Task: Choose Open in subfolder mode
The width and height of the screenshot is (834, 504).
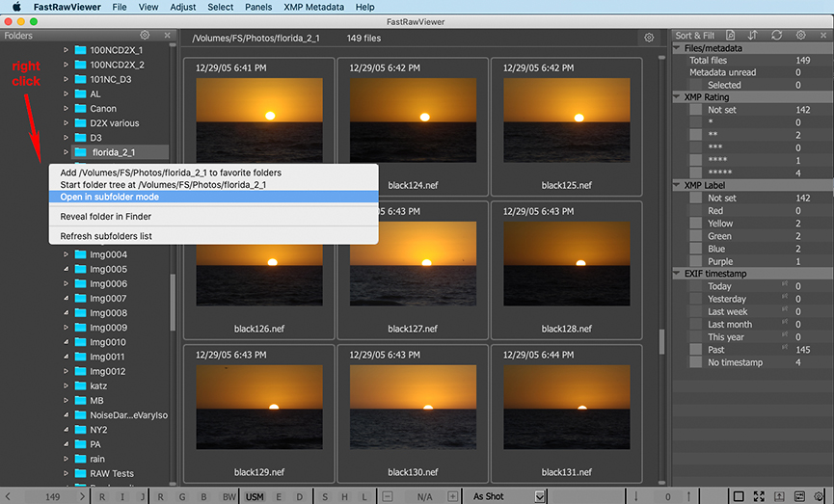Action: 110,197
